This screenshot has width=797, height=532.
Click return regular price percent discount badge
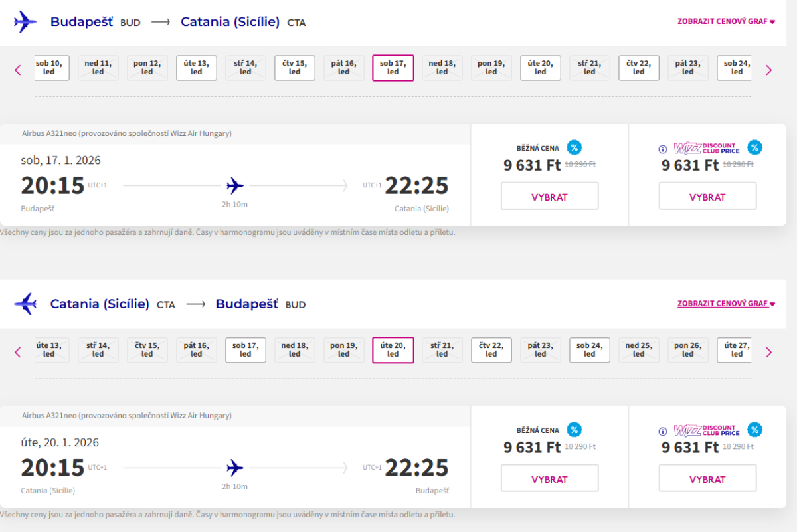[x=575, y=430]
